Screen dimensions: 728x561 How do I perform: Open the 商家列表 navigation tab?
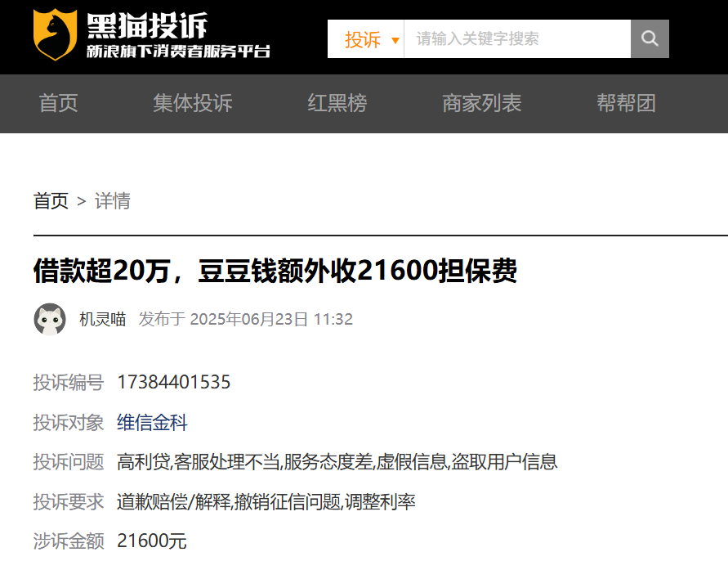click(x=481, y=103)
